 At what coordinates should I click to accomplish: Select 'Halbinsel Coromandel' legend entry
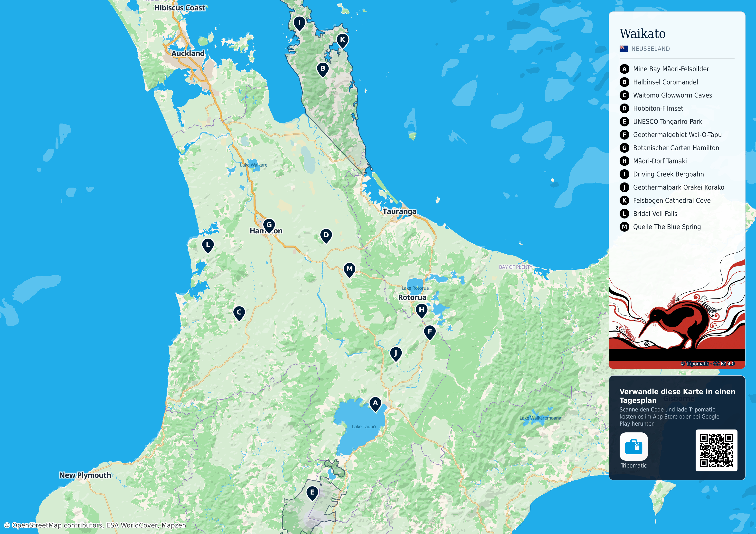pos(665,82)
